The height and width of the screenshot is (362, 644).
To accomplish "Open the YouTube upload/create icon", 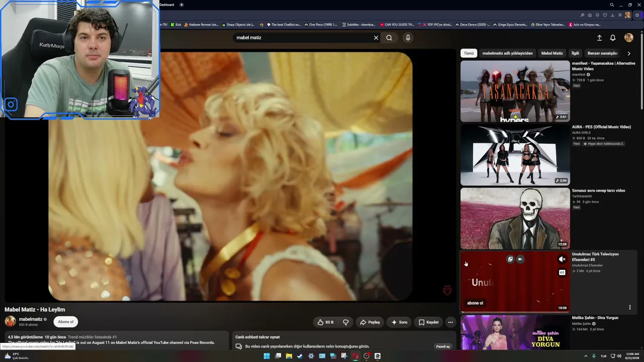I will (599, 38).
